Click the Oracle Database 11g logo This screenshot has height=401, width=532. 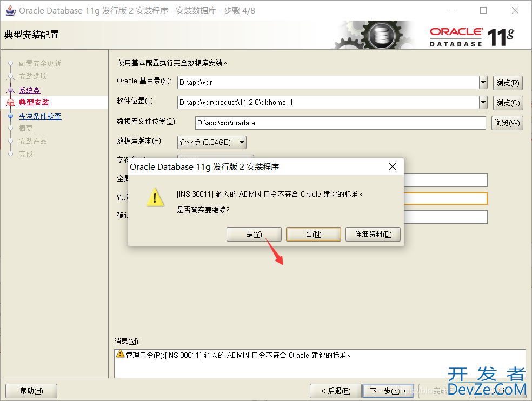click(472, 37)
